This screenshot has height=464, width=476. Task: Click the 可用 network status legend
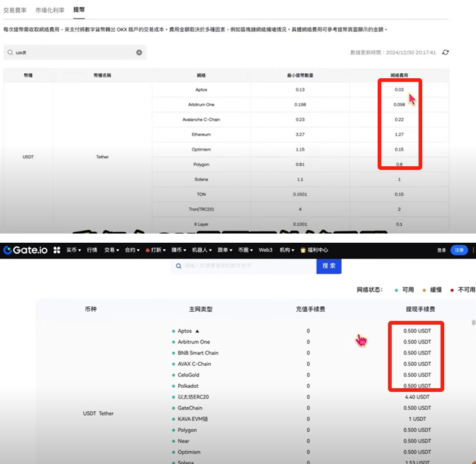405,290
